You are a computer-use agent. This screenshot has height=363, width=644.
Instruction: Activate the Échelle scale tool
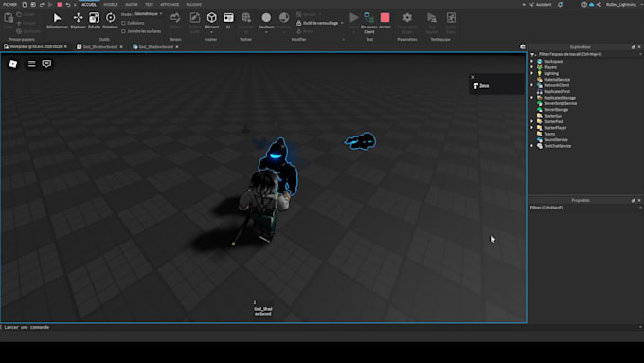pos(94,21)
